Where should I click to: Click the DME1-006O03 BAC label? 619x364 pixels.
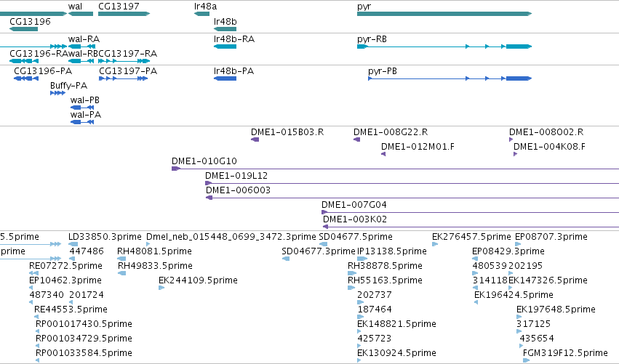coord(238,190)
